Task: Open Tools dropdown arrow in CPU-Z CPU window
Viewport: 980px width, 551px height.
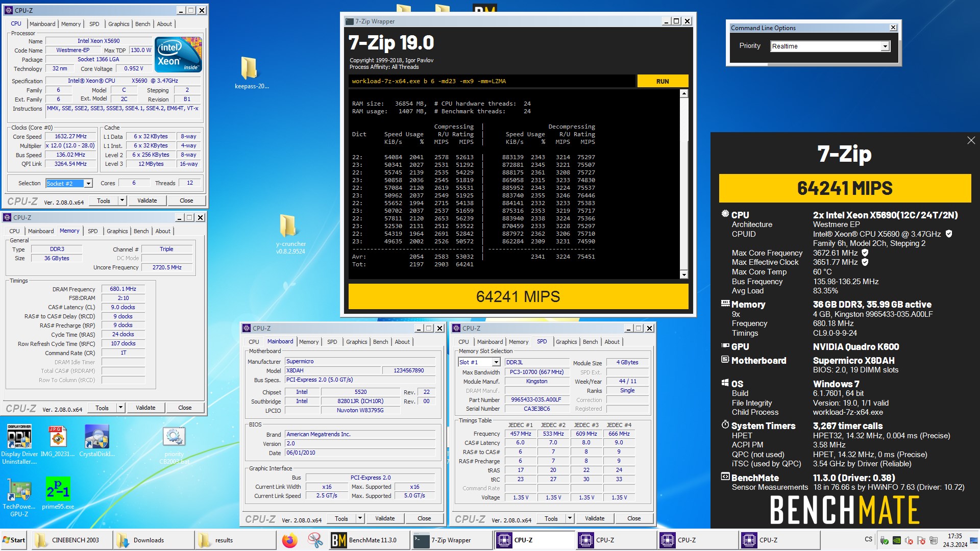Action: click(122, 201)
